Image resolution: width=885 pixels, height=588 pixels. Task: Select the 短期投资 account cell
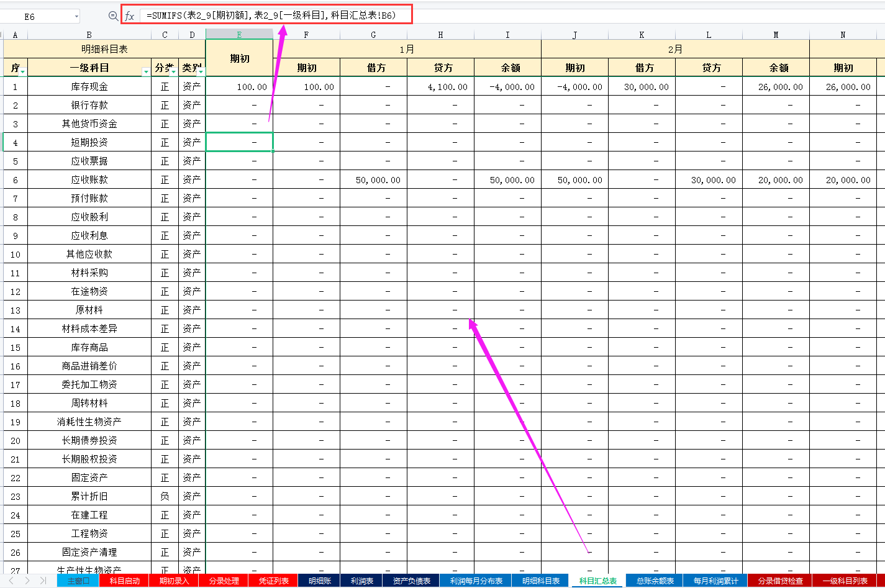pyautogui.click(x=89, y=142)
